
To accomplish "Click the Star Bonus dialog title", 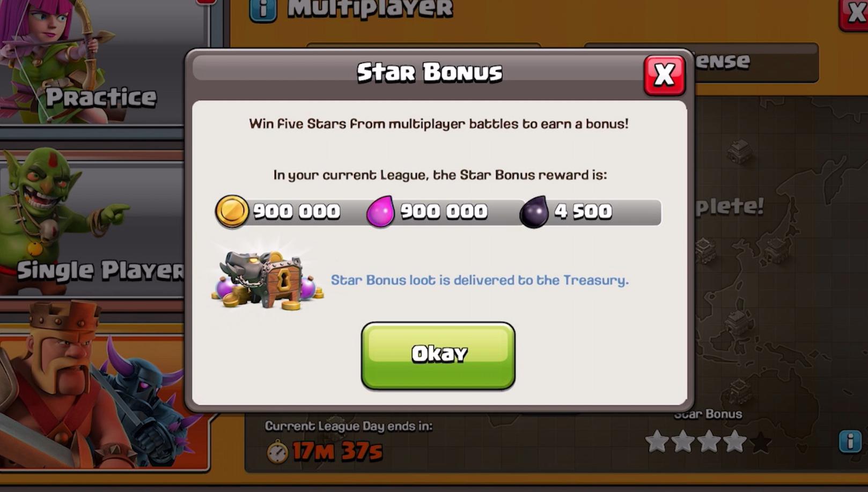I will [430, 72].
